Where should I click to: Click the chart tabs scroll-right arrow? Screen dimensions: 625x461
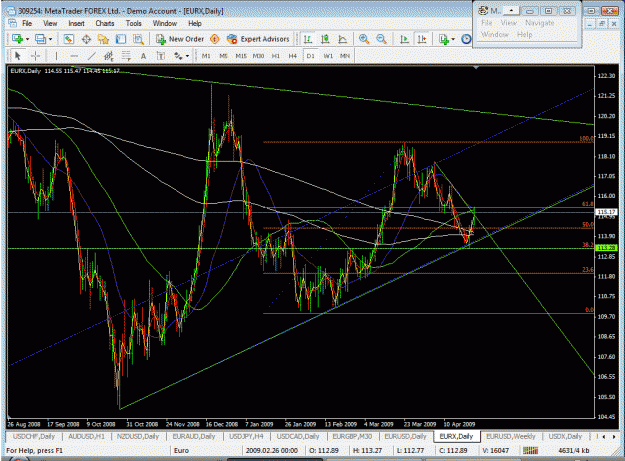[x=614, y=437]
